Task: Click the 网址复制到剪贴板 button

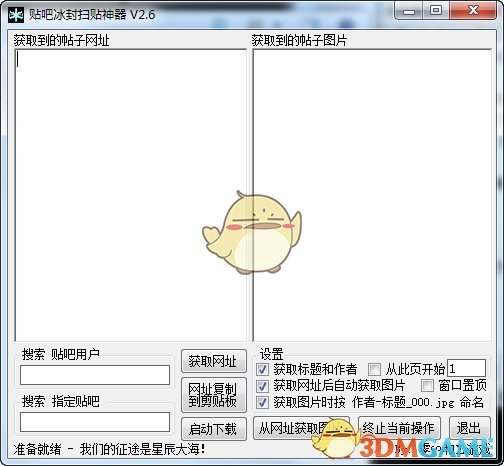Action: pyautogui.click(x=214, y=395)
